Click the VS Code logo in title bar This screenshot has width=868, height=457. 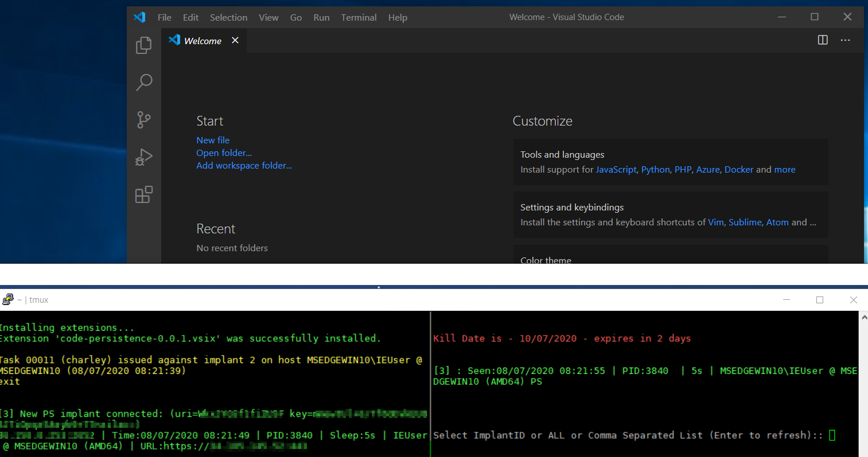[x=139, y=17]
